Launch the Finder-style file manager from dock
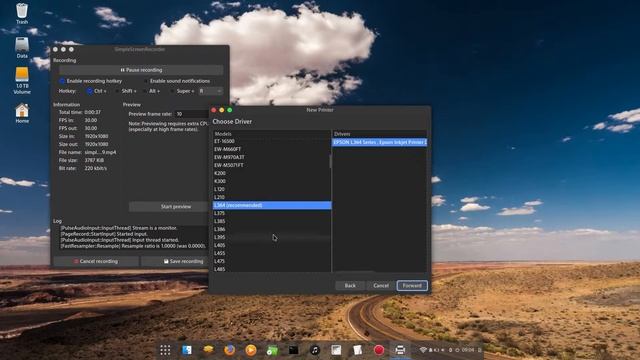 [187, 350]
